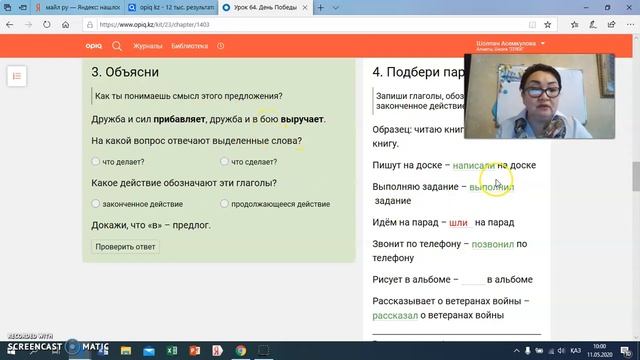
Task: Choose законченное действие option
Action: pyautogui.click(x=96, y=203)
